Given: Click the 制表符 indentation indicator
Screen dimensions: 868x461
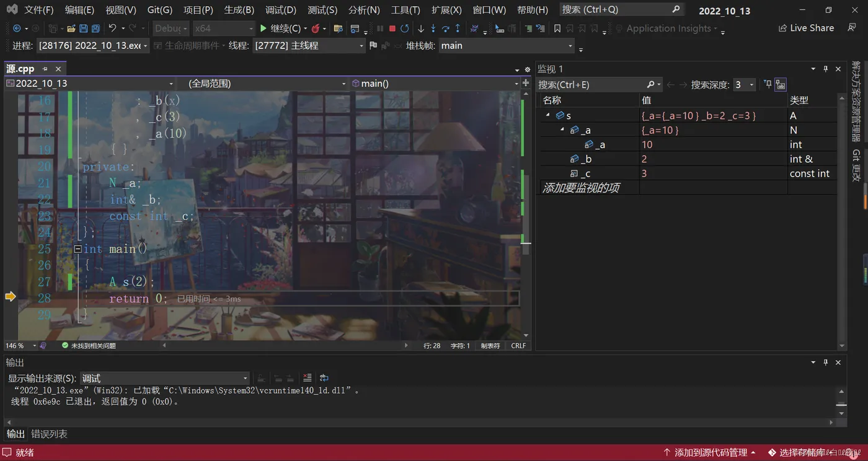Looking at the screenshot, I should tap(490, 346).
